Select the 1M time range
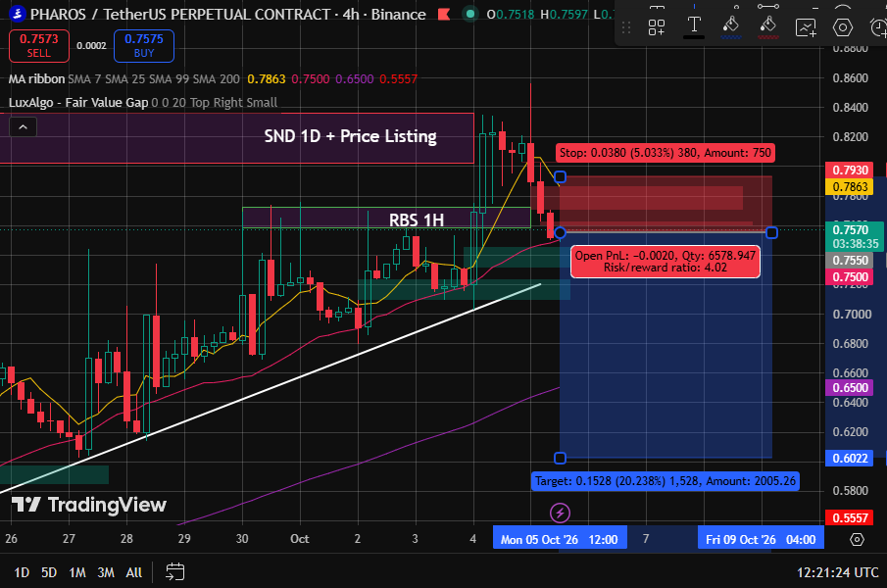Viewport: 887px width, 588px height. click(77, 572)
